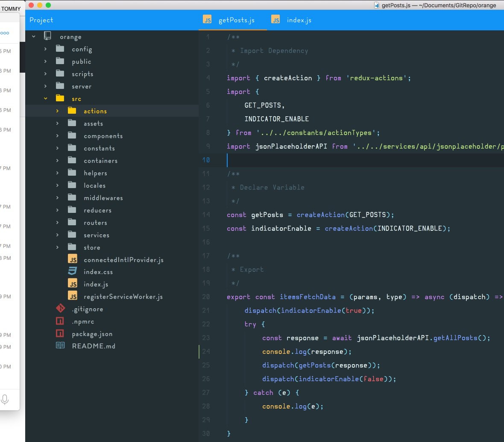Click the JS icon of connectedIntlProvider.js
This screenshot has height=442, width=504.
coord(73,259)
